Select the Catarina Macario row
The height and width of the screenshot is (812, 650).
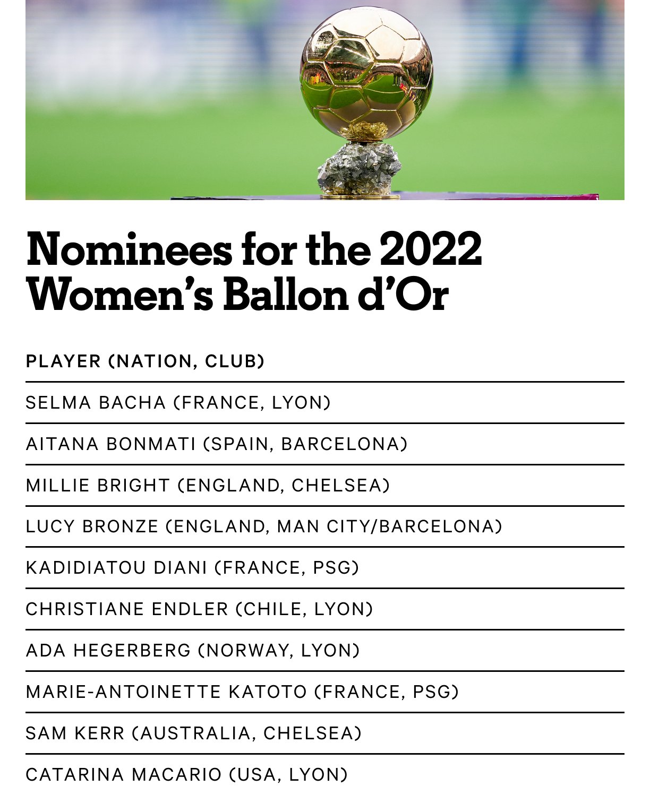(324, 775)
